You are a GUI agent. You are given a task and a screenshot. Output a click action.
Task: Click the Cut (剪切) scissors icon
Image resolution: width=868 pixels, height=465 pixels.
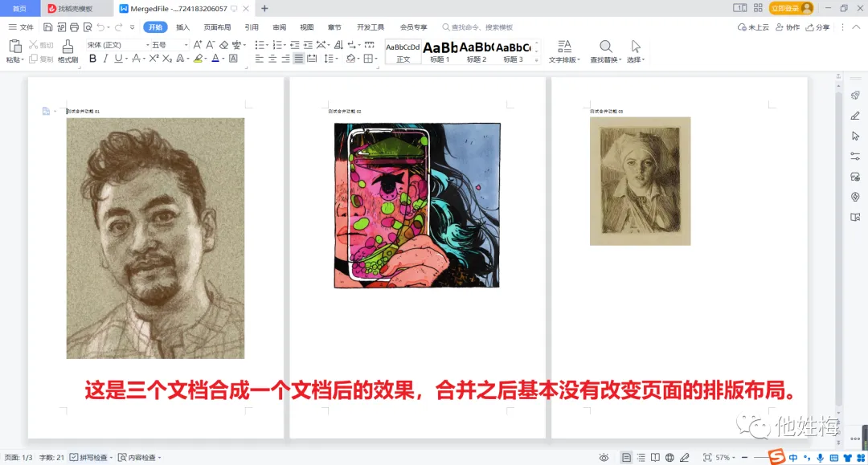[33, 45]
